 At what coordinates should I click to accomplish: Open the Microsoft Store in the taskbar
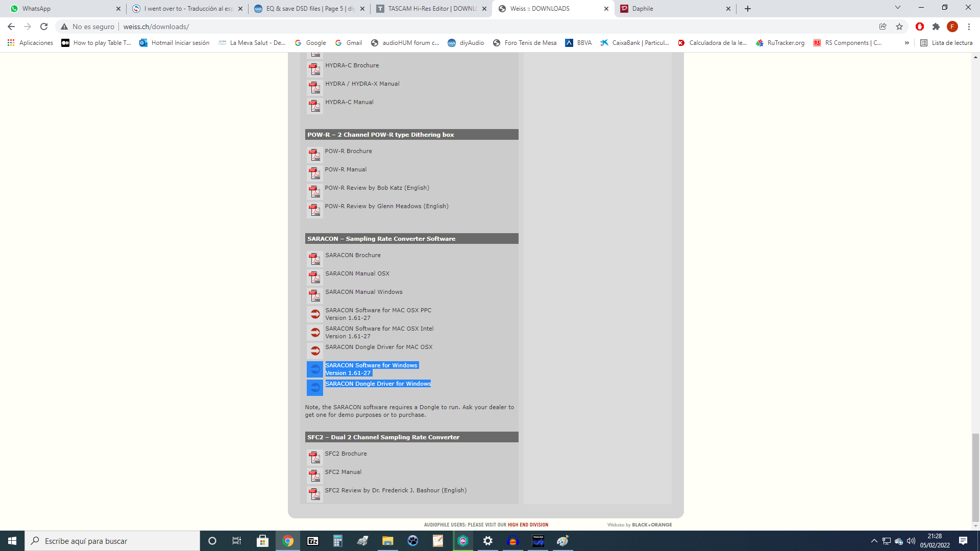coord(263,541)
